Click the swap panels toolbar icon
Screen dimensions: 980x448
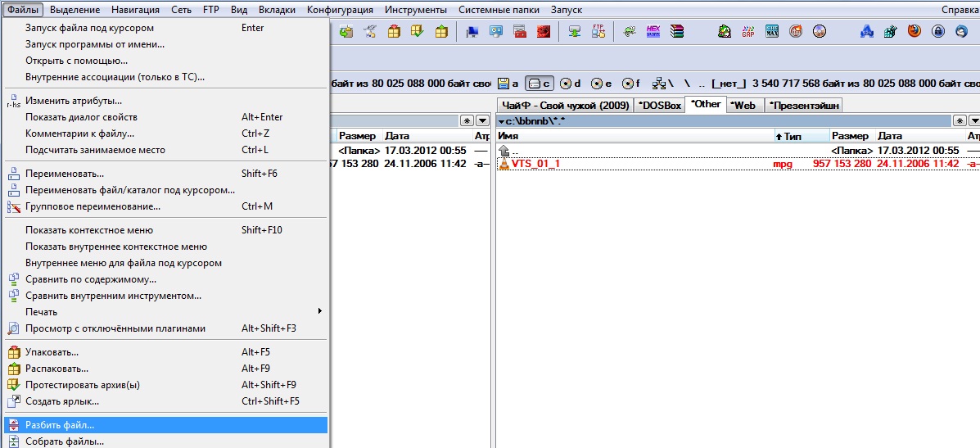345,31
